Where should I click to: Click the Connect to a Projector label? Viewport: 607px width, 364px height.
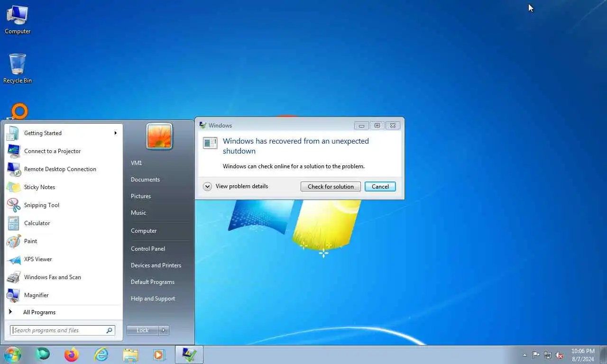pos(53,151)
